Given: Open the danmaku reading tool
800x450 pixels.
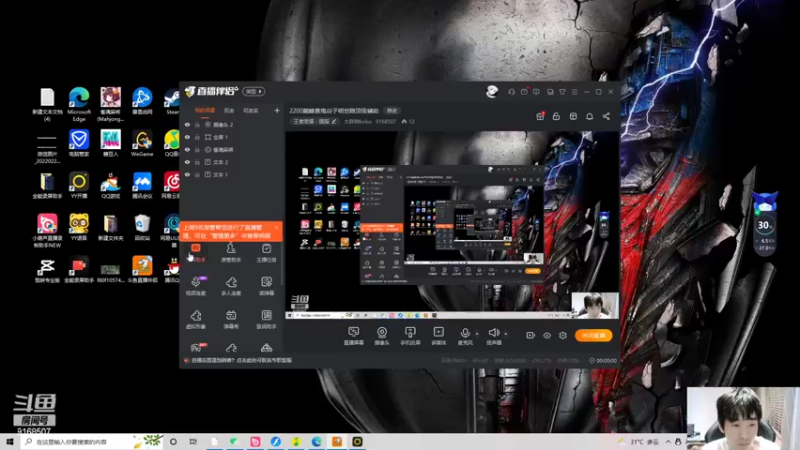Looking at the screenshot, I should [266, 286].
